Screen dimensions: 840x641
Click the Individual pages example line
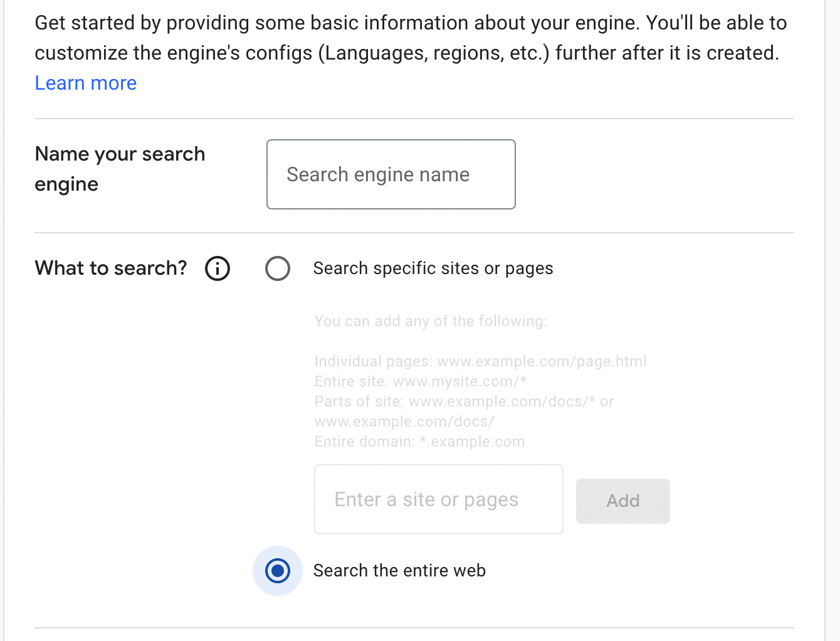pyautogui.click(x=480, y=361)
